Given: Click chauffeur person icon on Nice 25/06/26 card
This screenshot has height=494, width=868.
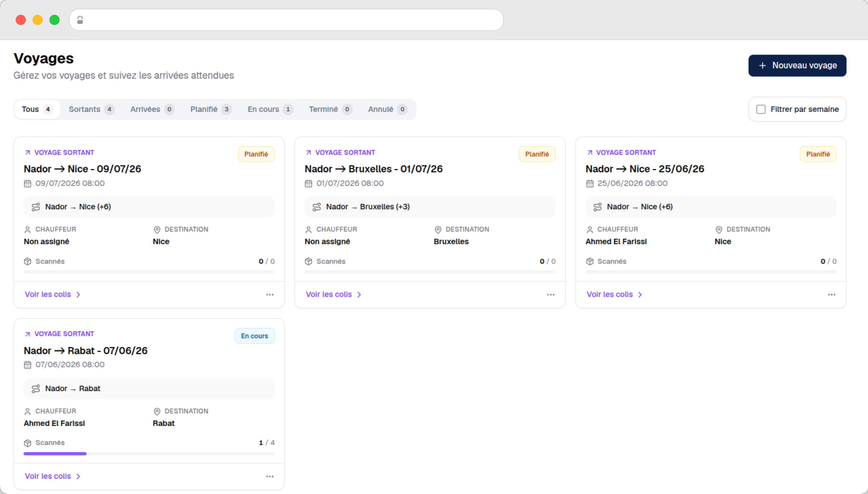Looking at the screenshot, I should click(x=590, y=230).
